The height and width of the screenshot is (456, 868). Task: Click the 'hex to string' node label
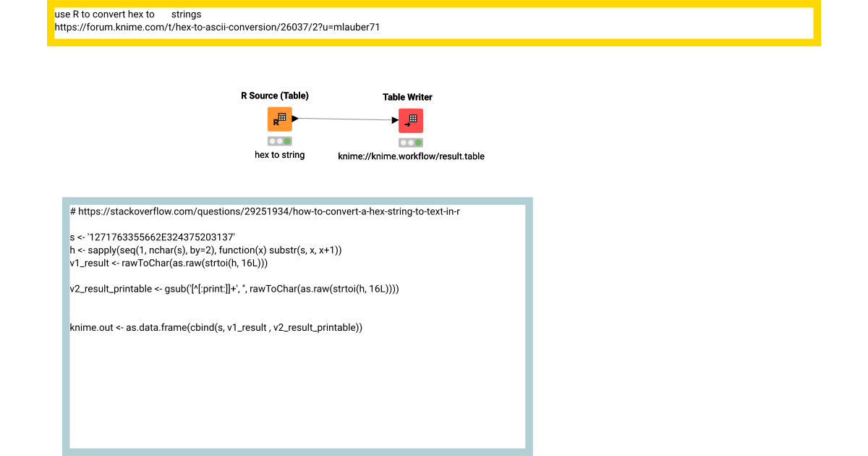(279, 154)
